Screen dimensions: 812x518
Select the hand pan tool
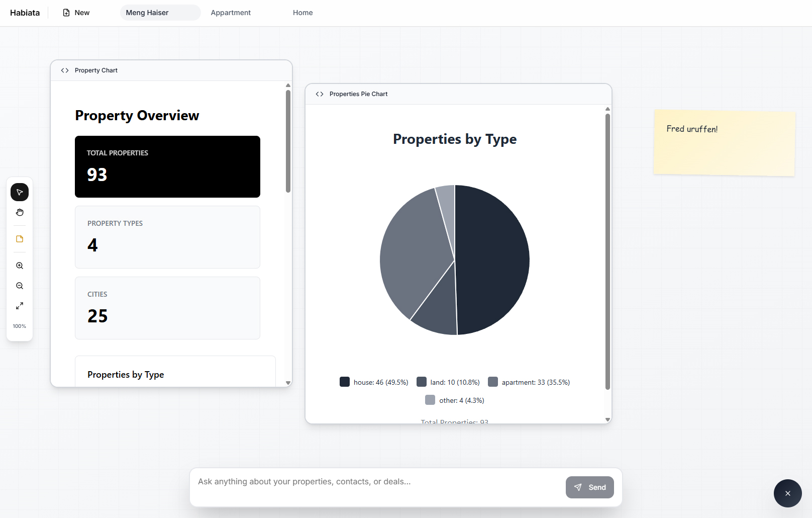point(19,212)
